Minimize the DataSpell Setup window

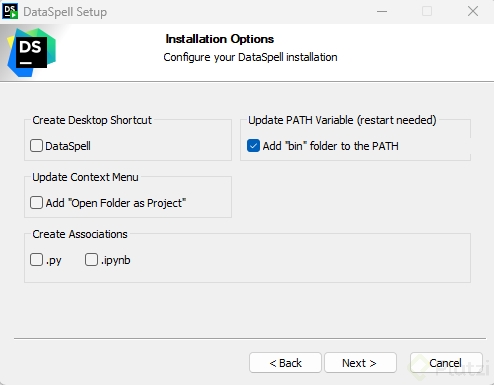382,11
